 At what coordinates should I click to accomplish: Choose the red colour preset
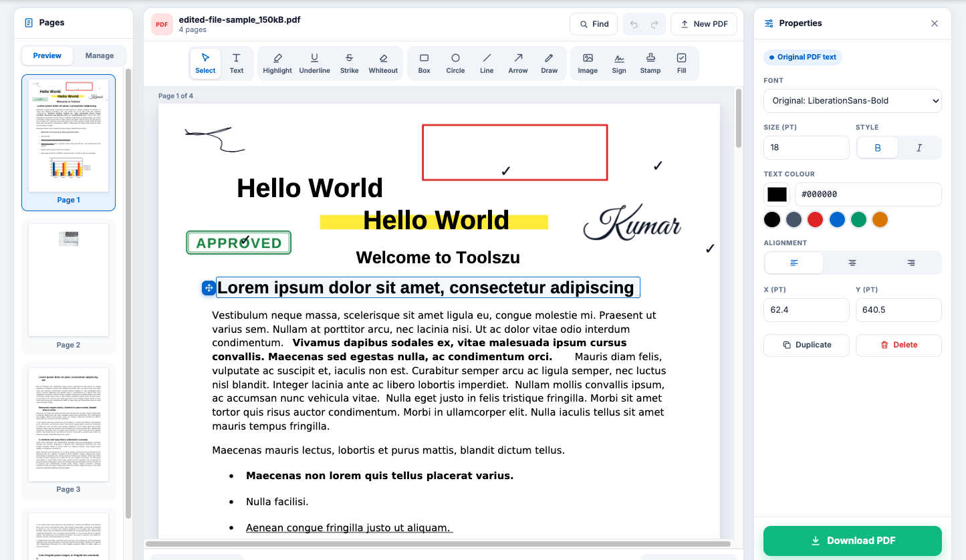coord(815,219)
